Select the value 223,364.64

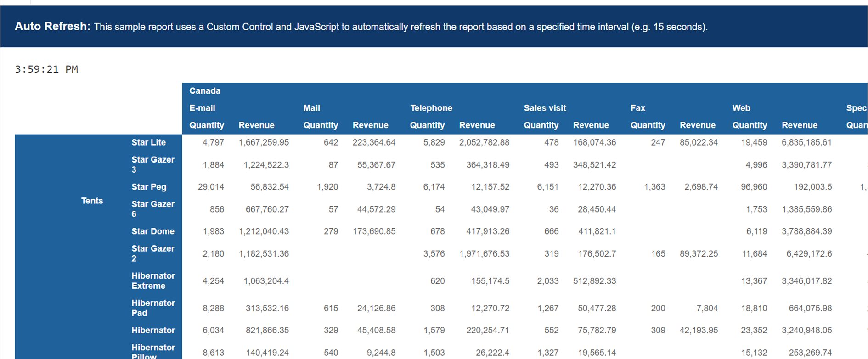click(x=374, y=142)
